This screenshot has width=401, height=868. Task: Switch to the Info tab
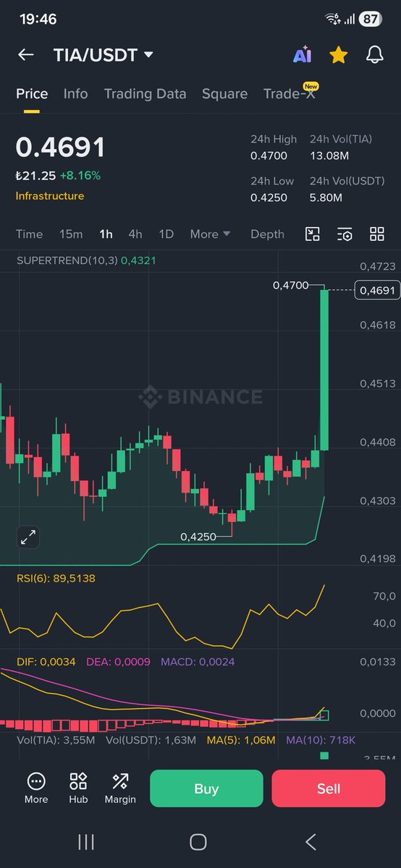point(75,94)
